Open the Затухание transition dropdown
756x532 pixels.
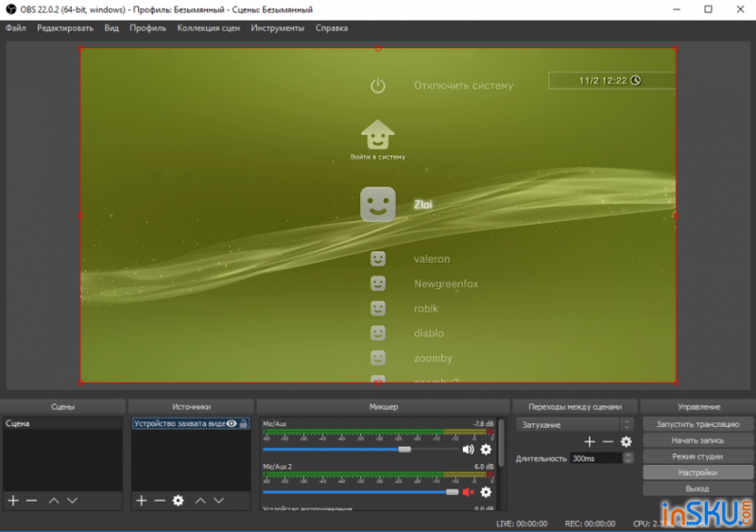[575, 425]
